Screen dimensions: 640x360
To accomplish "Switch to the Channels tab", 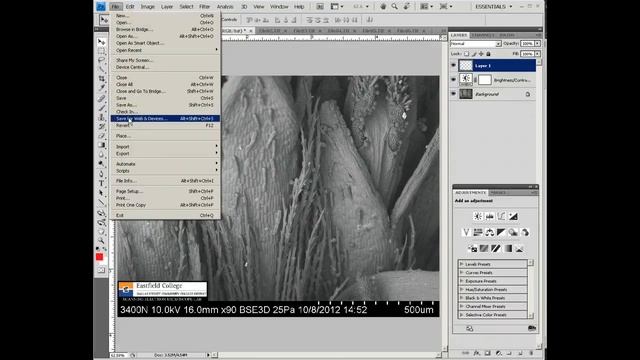I will click(x=483, y=35).
